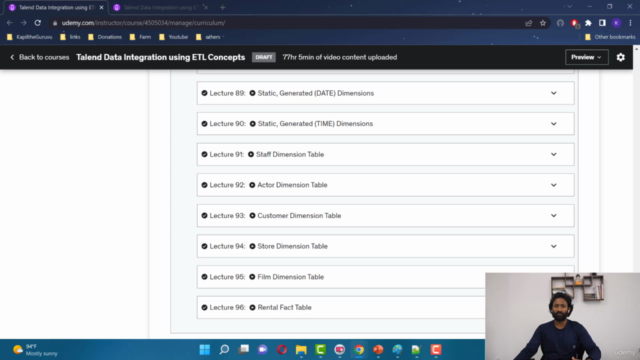Open the others bookmark folder
Viewport: 640px width, 360px height.
click(x=209, y=37)
